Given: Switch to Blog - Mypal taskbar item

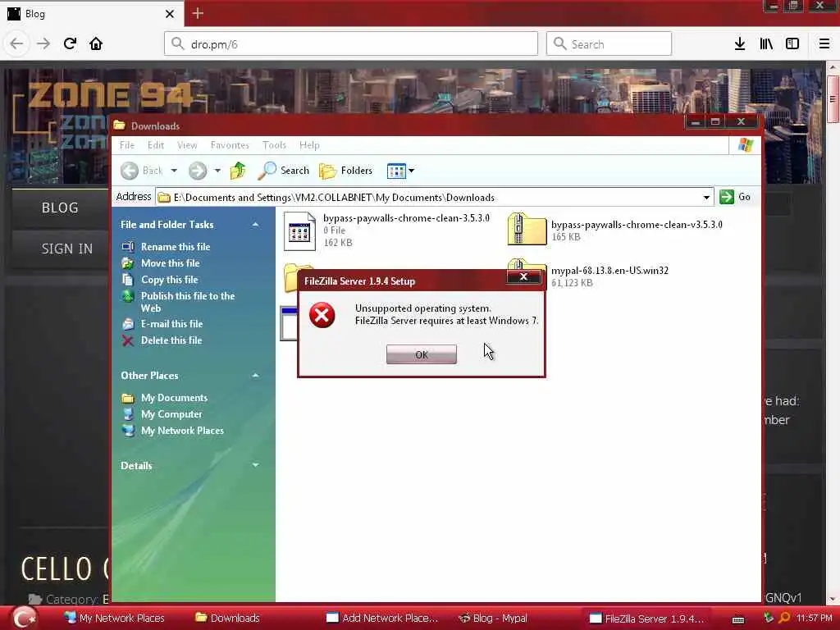Looking at the screenshot, I should click(493, 619).
